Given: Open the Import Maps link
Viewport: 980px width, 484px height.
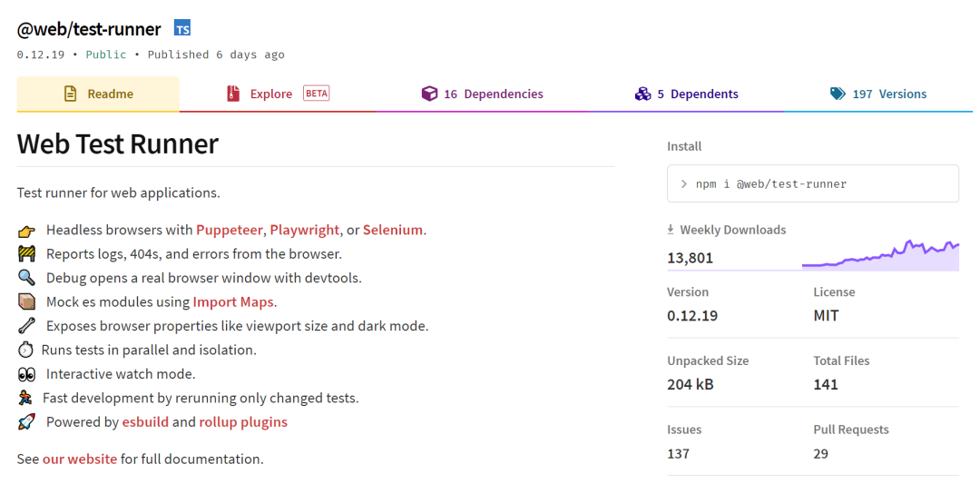Looking at the screenshot, I should point(233,301).
